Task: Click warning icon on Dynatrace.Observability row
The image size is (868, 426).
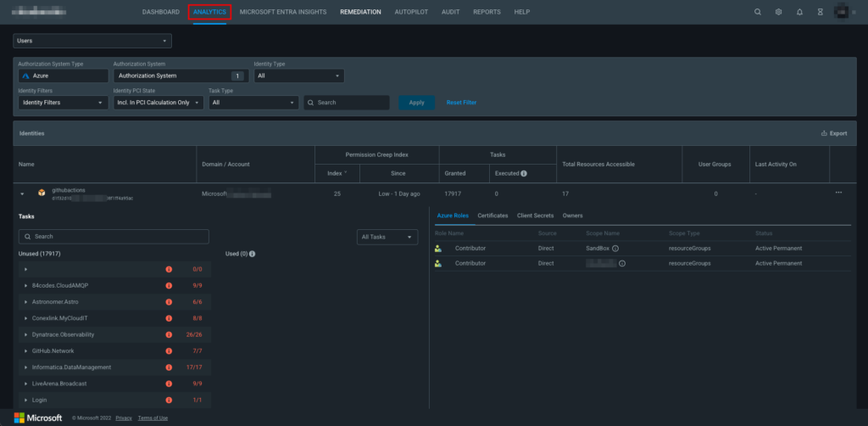Action: point(169,334)
